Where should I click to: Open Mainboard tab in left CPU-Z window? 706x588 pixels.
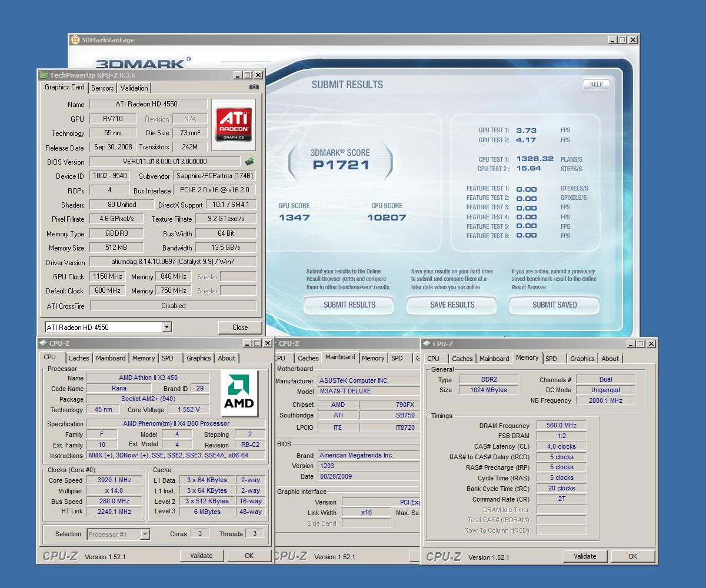pos(111,358)
